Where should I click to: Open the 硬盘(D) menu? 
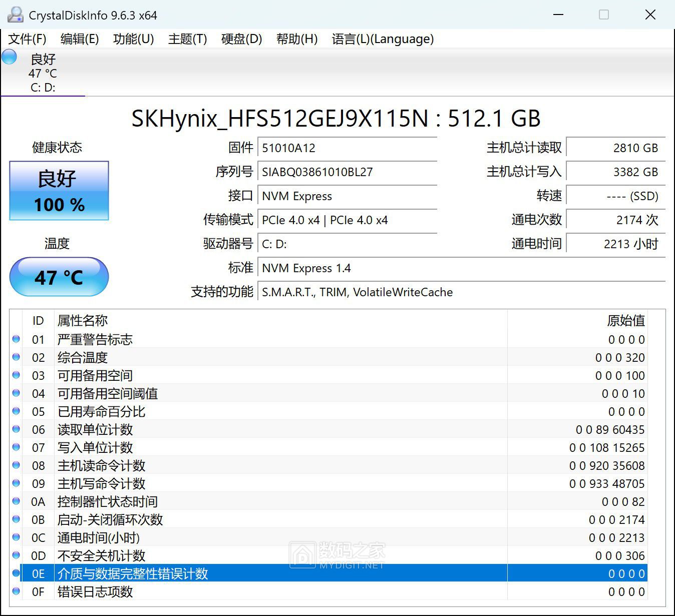[242, 39]
